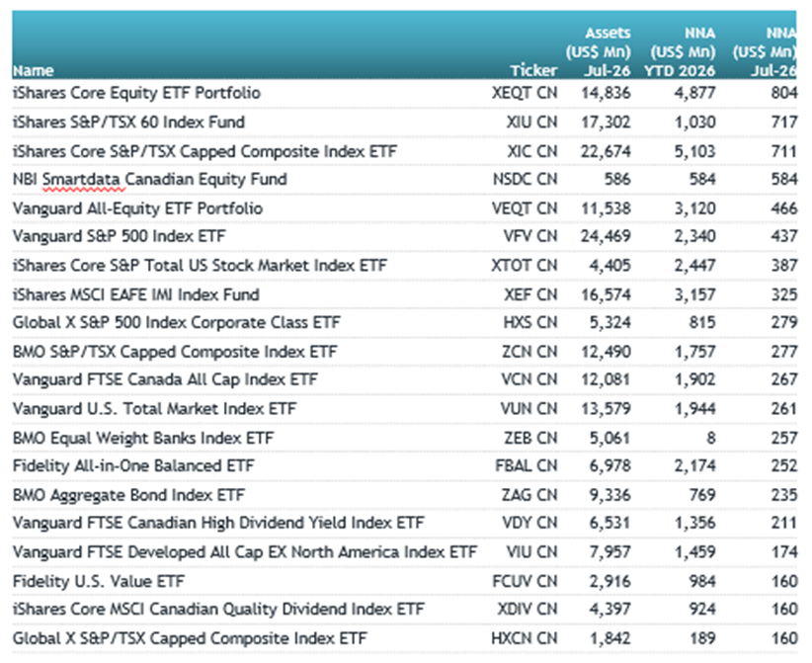Screen dimensions: 812x663
Task: Select the 'HXS CN' ticker cell
Action: (x=530, y=323)
